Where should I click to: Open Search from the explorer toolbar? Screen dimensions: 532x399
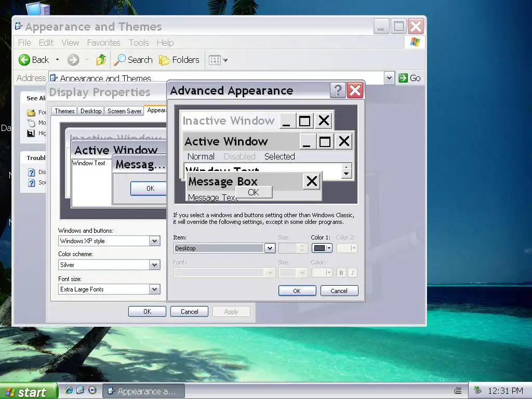[133, 60]
